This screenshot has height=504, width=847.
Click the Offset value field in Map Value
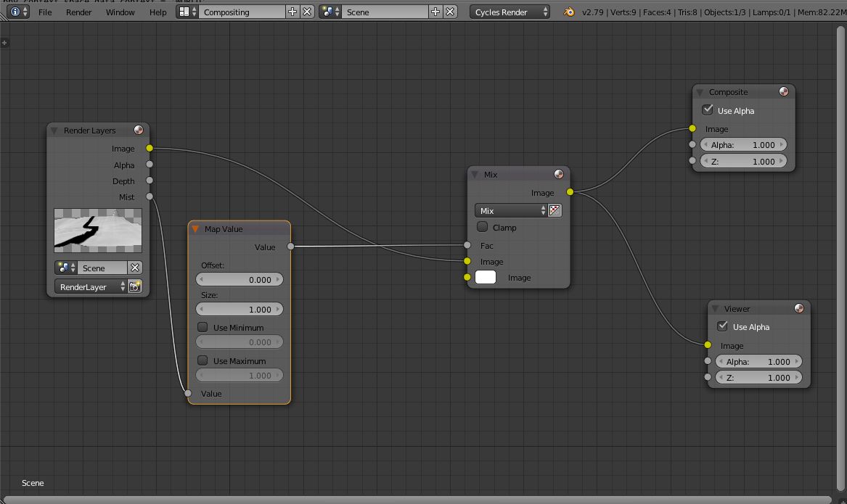[x=240, y=279]
